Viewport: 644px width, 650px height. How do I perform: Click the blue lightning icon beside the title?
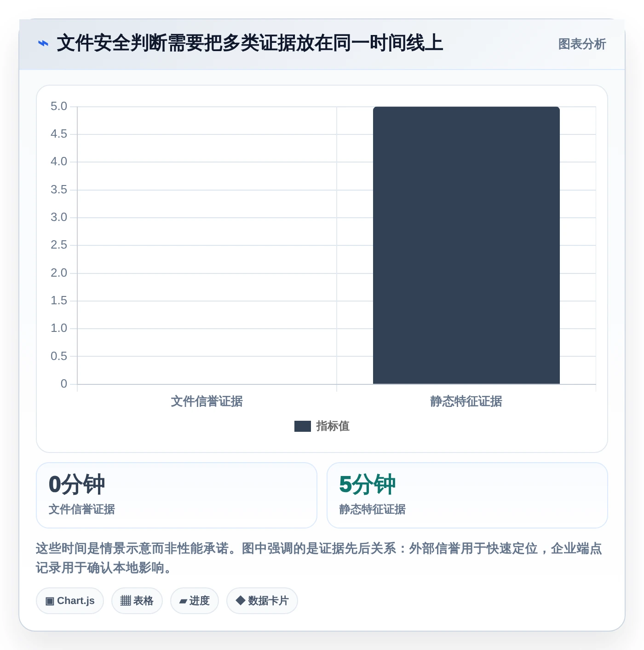(43, 44)
